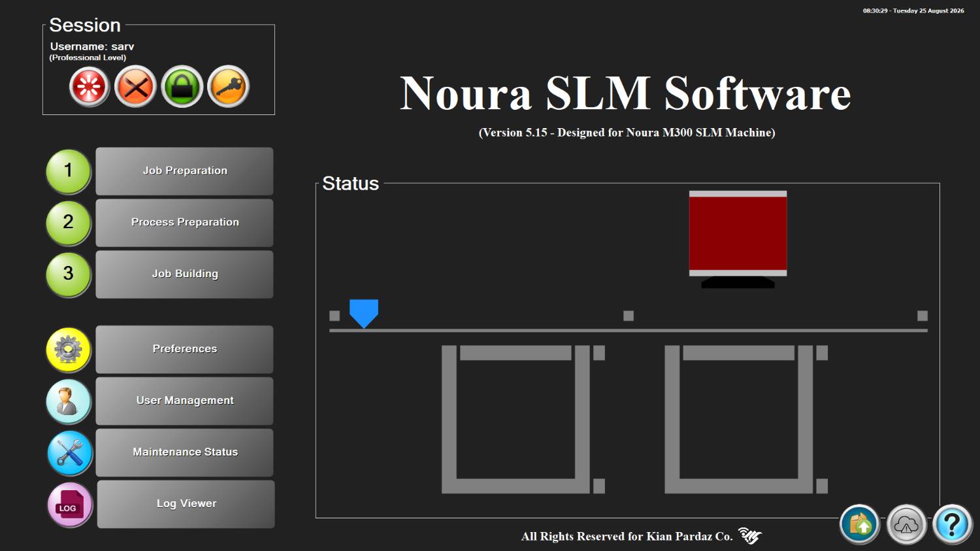This screenshot has width=980, height=551.
Task: Click the package upload icon
Action: pos(860,524)
